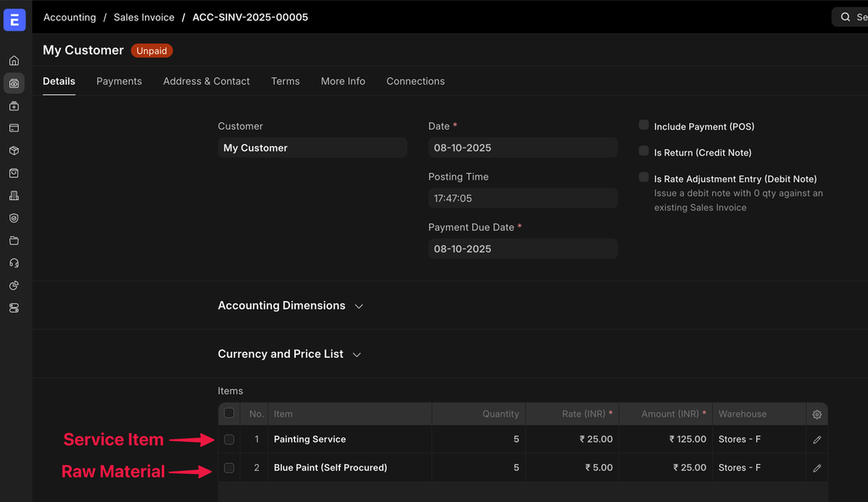Select the Stock box icon in sidebar
Screen dimensions: 868x502
[x=14, y=150]
